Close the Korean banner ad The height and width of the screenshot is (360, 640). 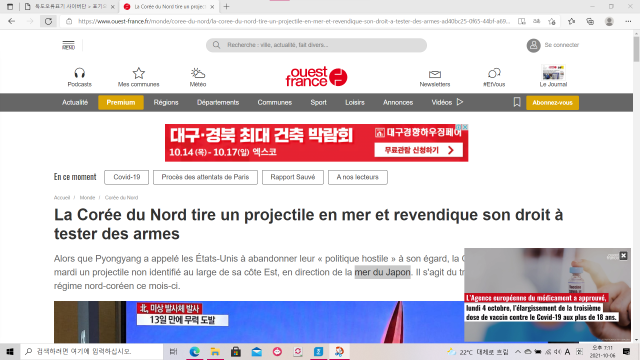click(x=464, y=127)
